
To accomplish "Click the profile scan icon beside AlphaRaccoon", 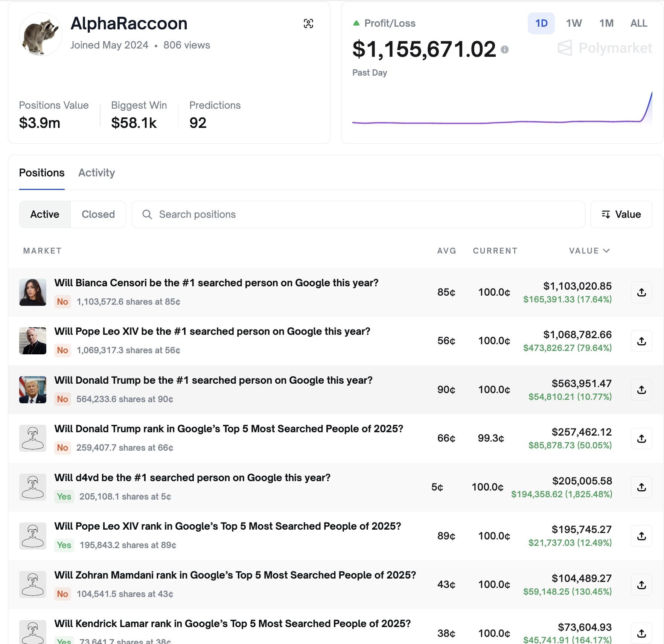I will point(308,24).
